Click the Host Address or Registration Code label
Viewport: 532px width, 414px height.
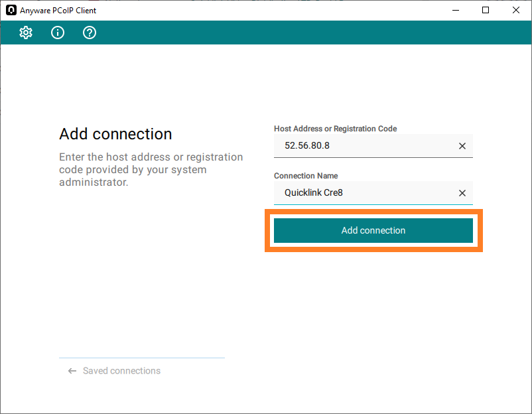pos(335,129)
